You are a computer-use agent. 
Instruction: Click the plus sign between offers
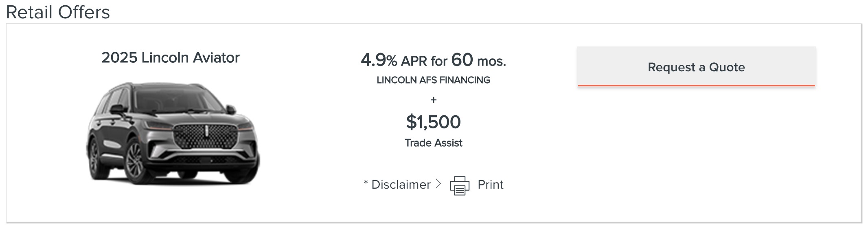pos(433,99)
